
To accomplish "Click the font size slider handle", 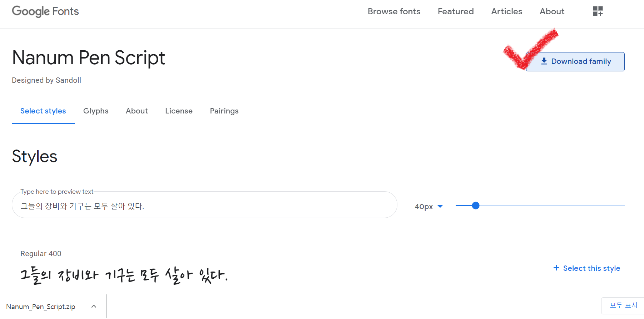I will (475, 206).
